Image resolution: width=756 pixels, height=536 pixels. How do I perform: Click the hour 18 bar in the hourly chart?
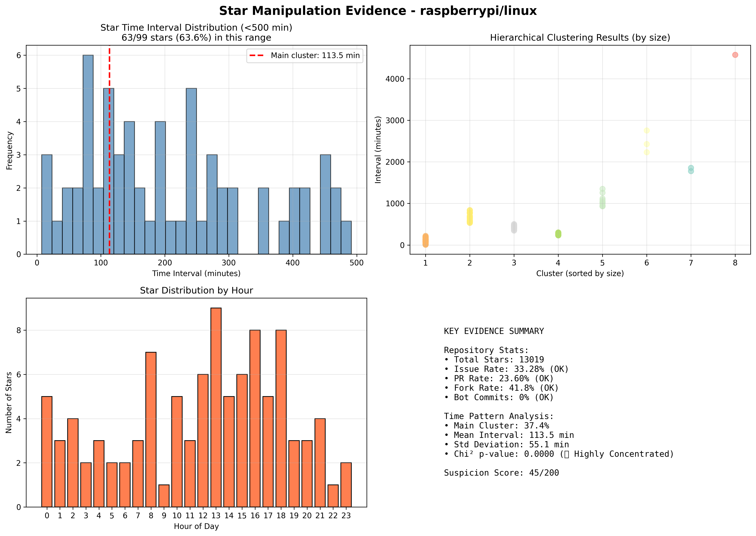[281, 418]
